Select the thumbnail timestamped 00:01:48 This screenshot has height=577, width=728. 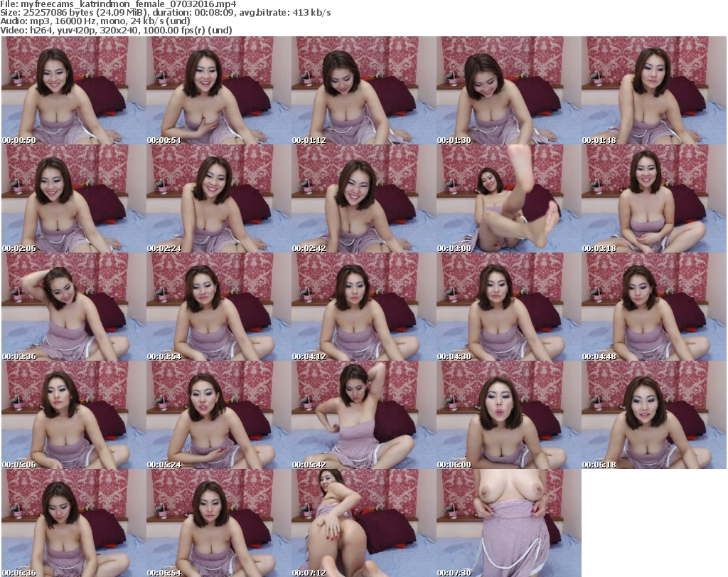(x=653, y=90)
